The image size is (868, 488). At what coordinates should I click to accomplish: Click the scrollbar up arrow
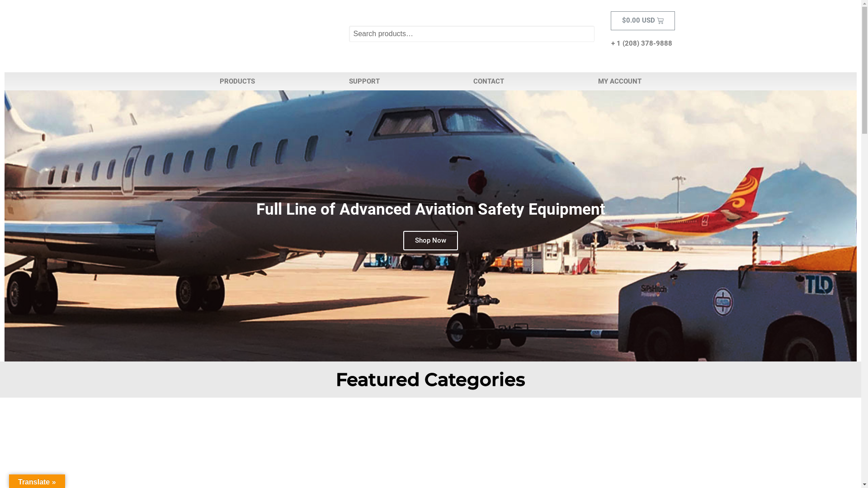coord(864,4)
